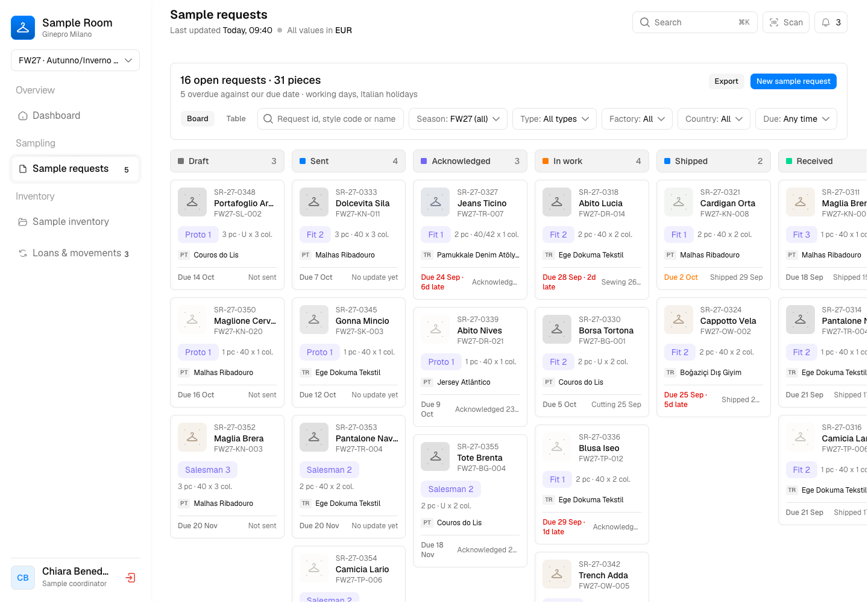The width and height of the screenshot is (868, 603).
Task: Open the Gonna Mincio request card title
Action: (362, 321)
